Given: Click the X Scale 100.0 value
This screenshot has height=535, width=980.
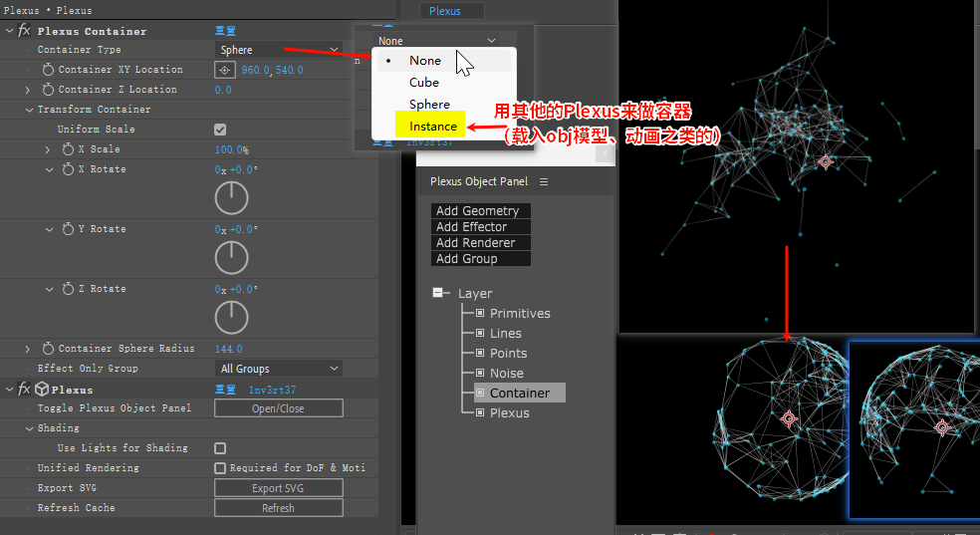Looking at the screenshot, I should coord(231,150).
